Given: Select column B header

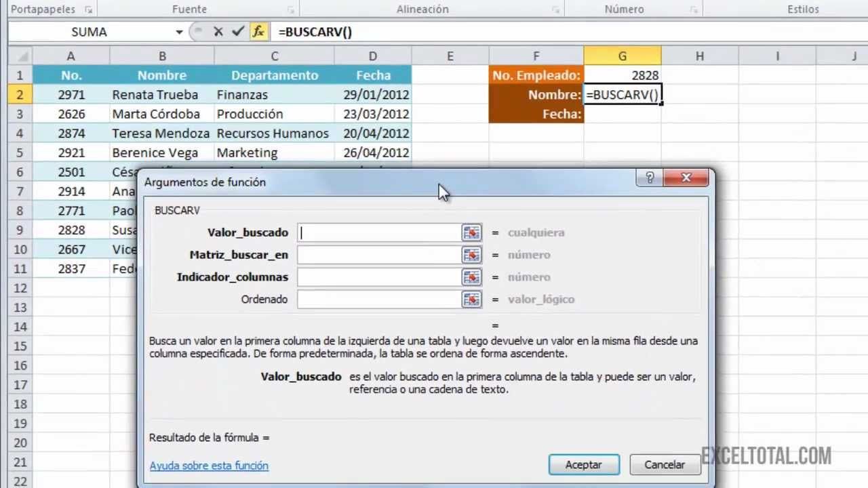Looking at the screenshot, I should coord(162,56).
